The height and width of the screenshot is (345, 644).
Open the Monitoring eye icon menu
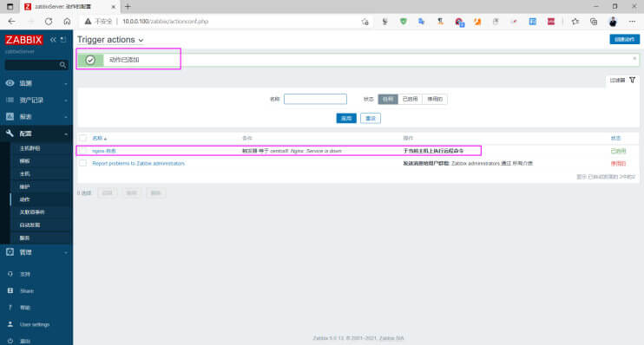point(10,83)
